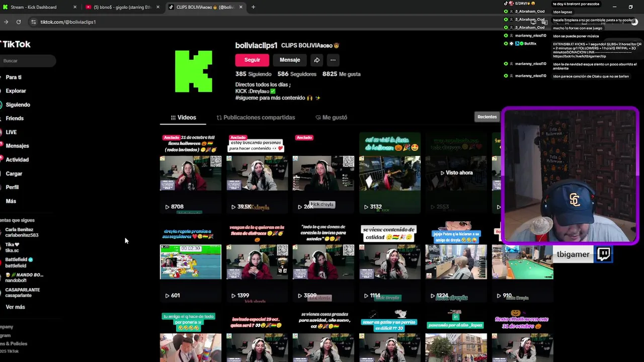644x362 pixels.
Task: Click the repost icon on Publicaciones compartidas
Action: click(219, 118)
